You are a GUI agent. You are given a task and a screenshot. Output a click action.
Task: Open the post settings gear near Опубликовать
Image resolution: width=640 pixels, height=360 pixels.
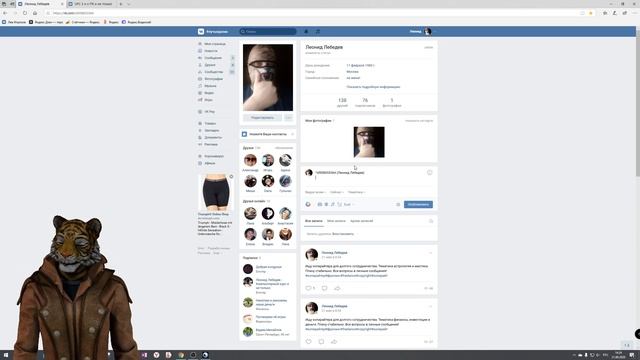(x=398, y=204)
